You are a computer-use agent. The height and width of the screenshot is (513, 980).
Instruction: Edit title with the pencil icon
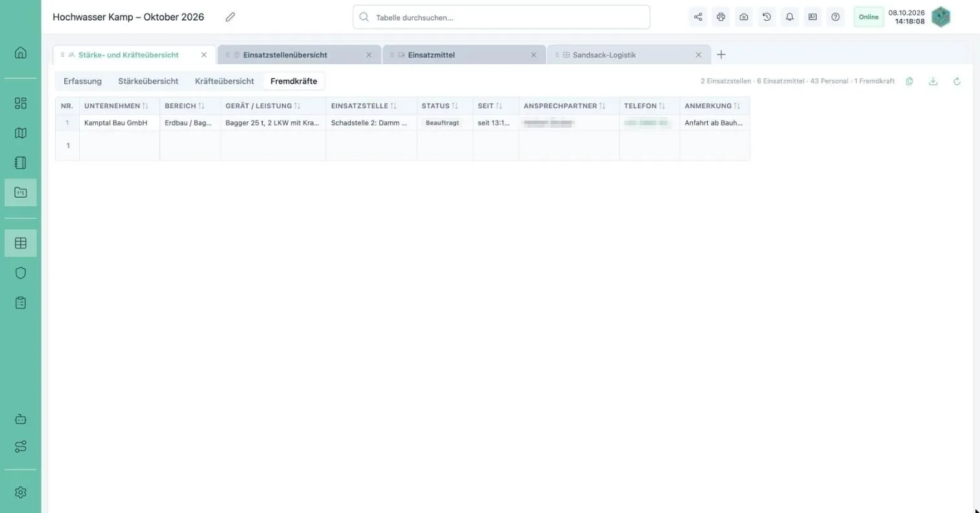click(x=230, y=17)
